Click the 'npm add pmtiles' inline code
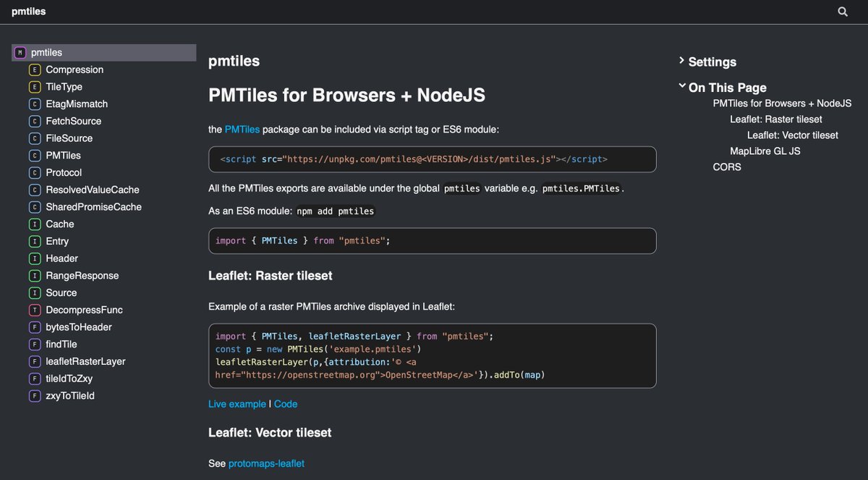 [336, 211]
